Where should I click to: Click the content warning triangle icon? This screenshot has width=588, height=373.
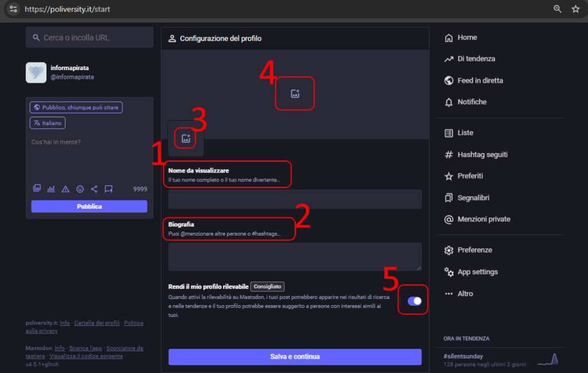tap(65, 189)
